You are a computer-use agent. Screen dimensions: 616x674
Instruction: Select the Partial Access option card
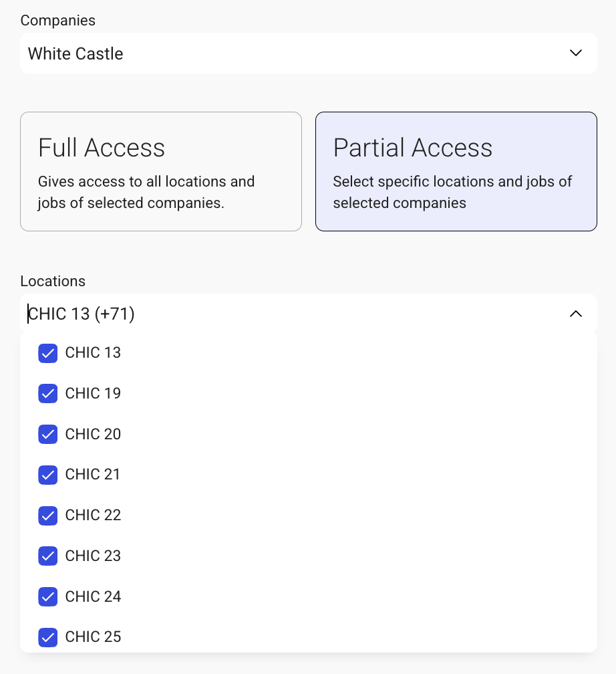tap(456, 171)
